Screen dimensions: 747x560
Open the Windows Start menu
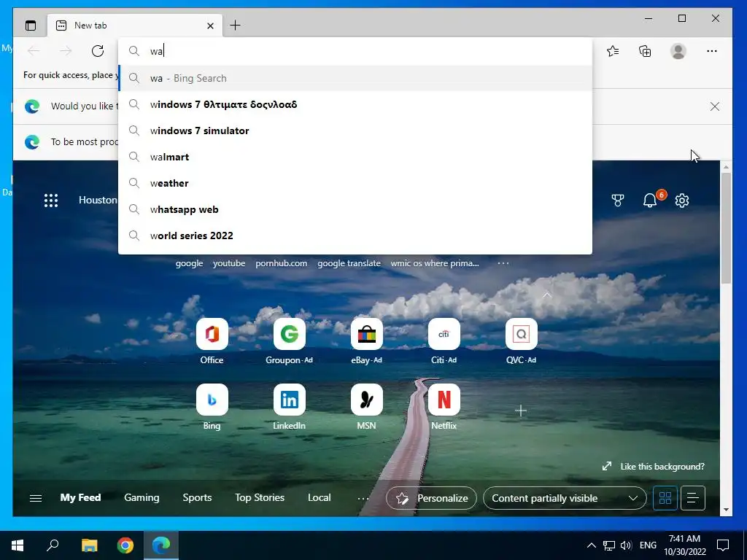pyautogui.click(x=18, y=545)
